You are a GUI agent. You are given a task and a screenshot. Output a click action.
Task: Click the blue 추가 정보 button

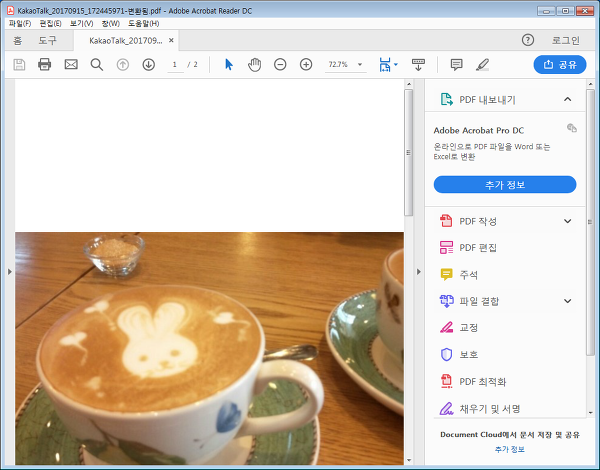coord(505,184)
